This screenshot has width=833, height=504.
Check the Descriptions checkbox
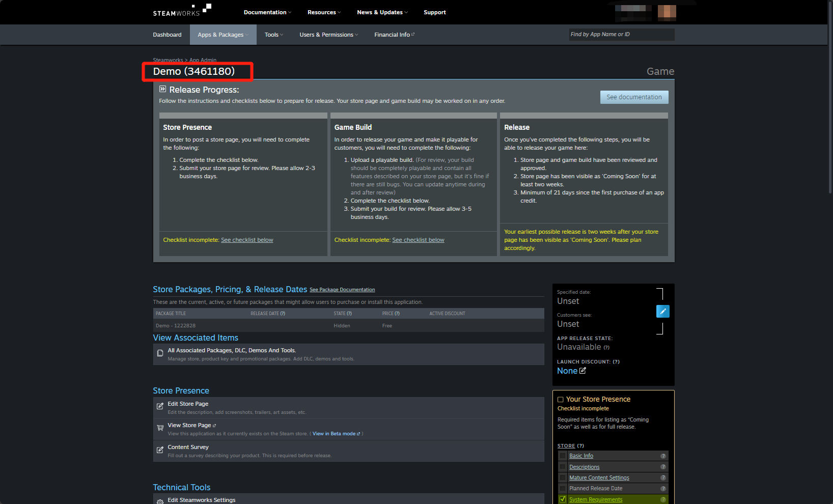562,466
